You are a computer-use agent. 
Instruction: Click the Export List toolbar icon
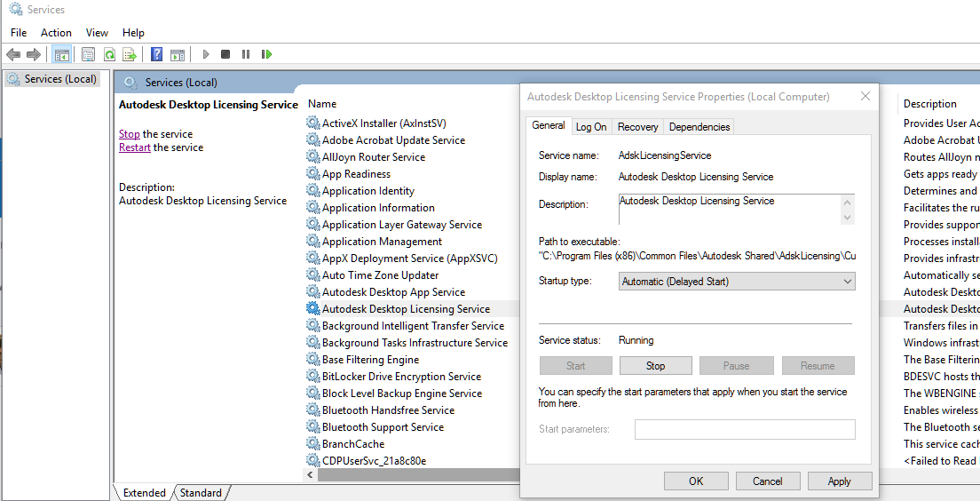[130, 54]
